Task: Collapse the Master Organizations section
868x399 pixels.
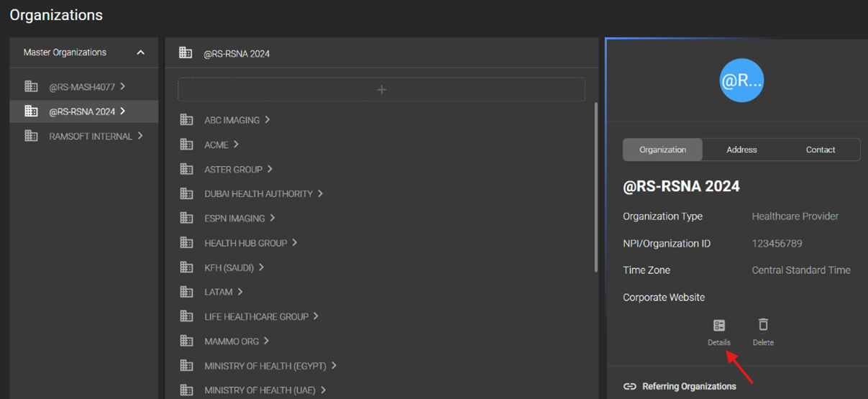Action: coord(140,52)
